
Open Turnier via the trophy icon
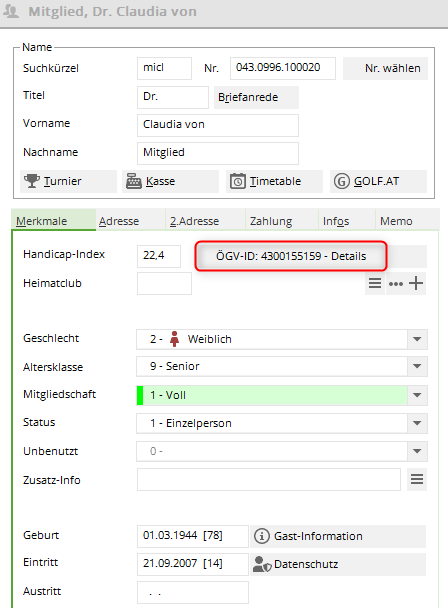click(31, 181)
